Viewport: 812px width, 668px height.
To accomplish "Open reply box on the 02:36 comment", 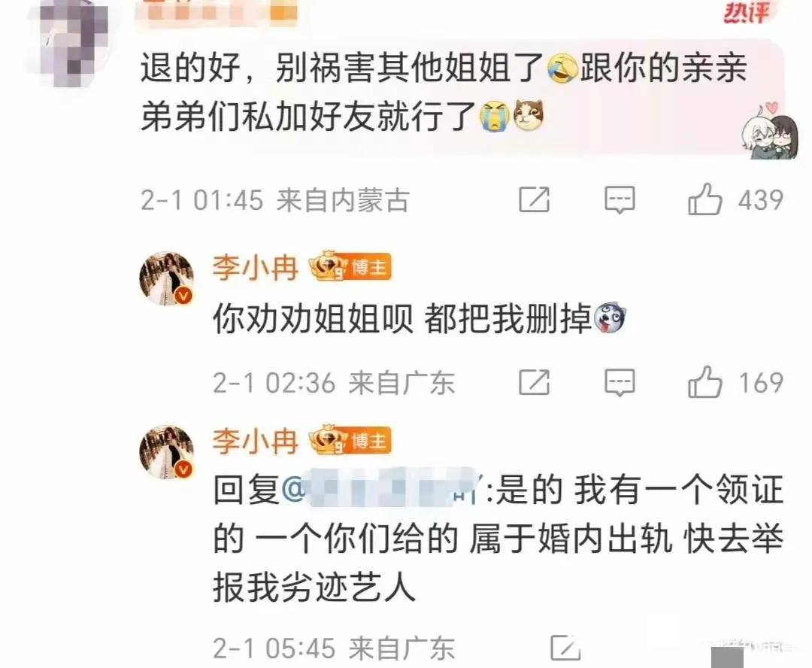I will point(620,382).
